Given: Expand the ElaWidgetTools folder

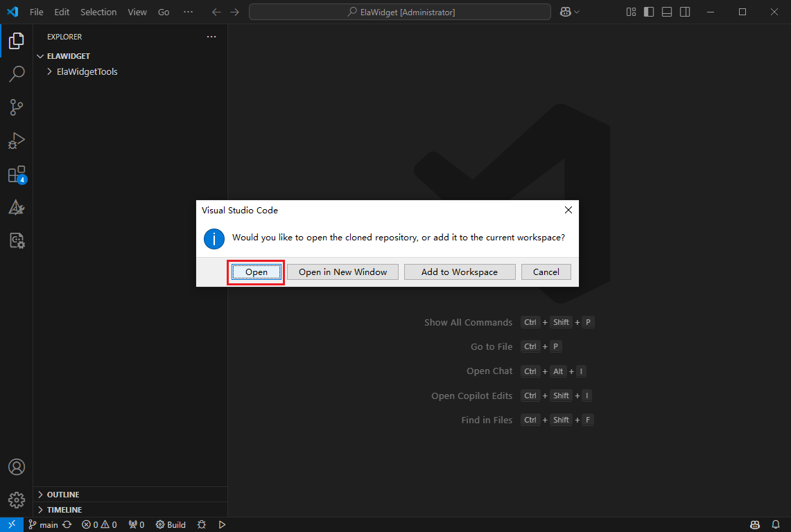Looking at the screenshot, I should pyautogui.click(x=130, y=71).
